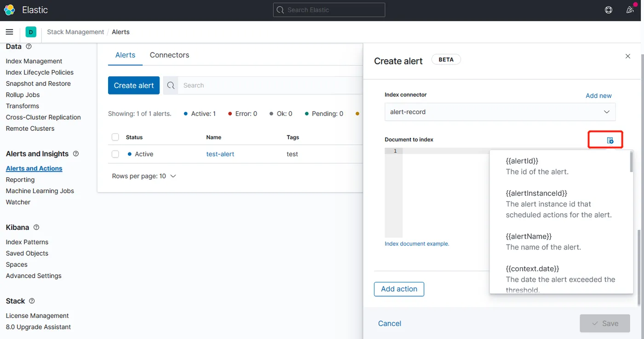Open the newsfeed celebration icon

click(630, 10)
